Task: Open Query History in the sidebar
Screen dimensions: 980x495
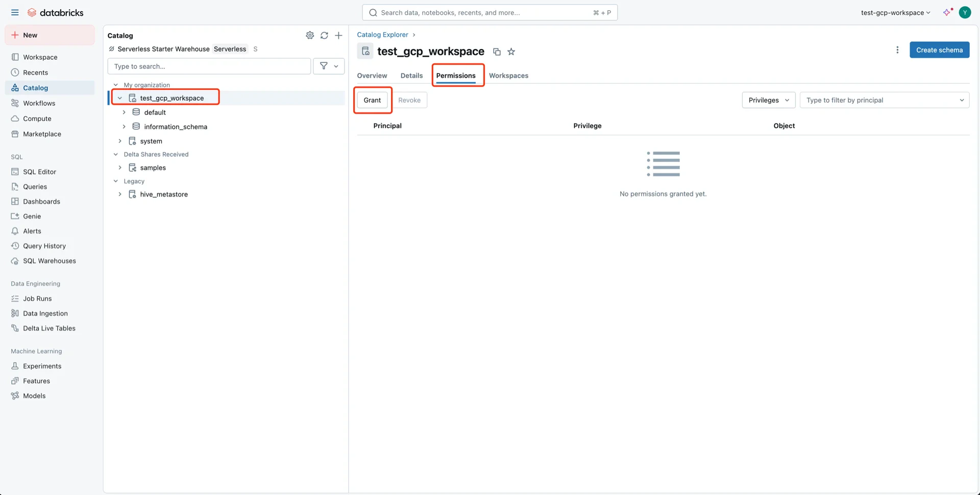Action: (50, 246)
